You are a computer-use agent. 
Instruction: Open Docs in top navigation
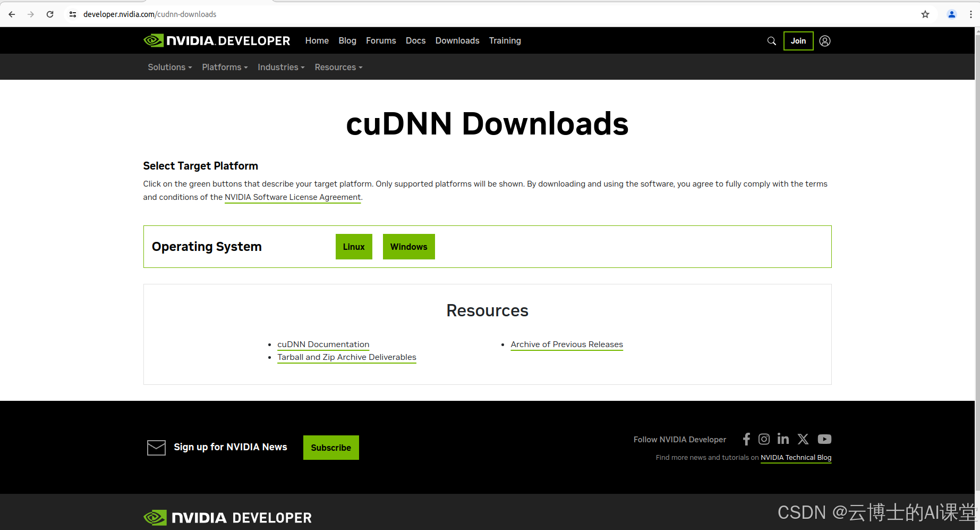[x=415, y=40]
